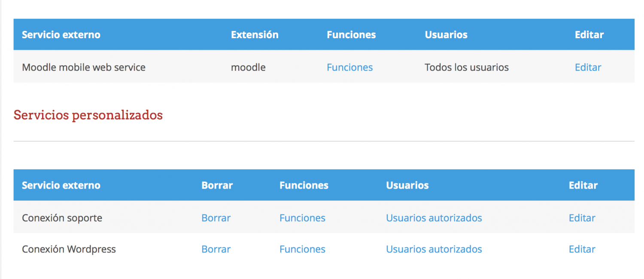Click Usuarios header in the personalizados table
This screenshot has width=644, height=279.
[407, 185]
